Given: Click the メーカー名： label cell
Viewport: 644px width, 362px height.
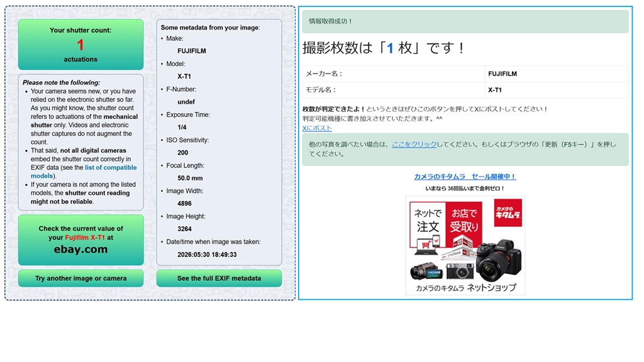Looking at the screenshot, I should coord(394,74).
